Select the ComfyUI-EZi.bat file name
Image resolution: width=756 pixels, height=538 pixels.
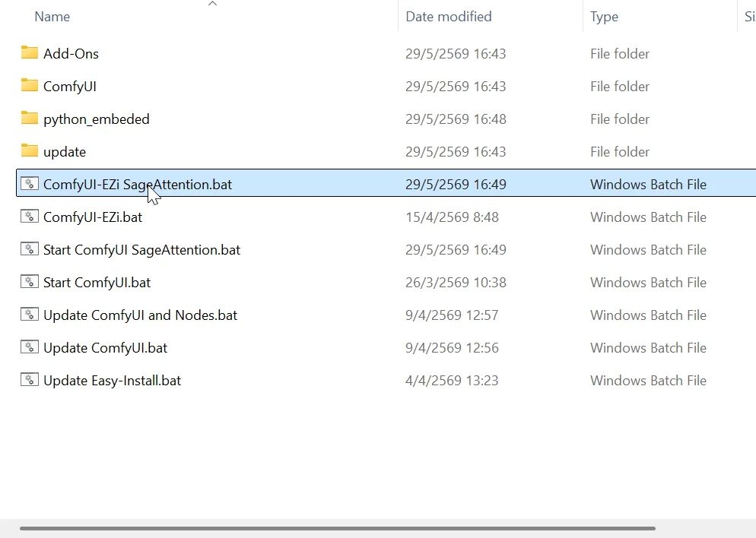(93, 217)
